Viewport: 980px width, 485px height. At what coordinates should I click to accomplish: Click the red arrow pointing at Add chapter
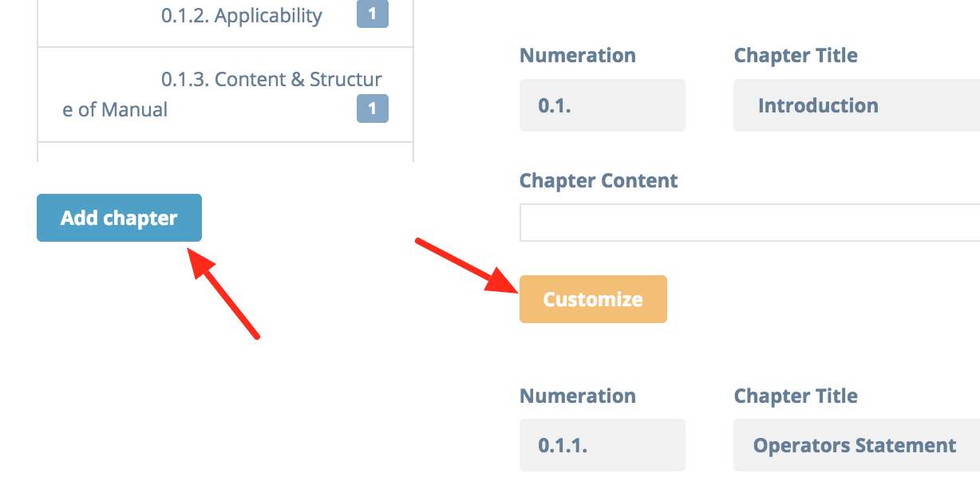coord(223,292)
